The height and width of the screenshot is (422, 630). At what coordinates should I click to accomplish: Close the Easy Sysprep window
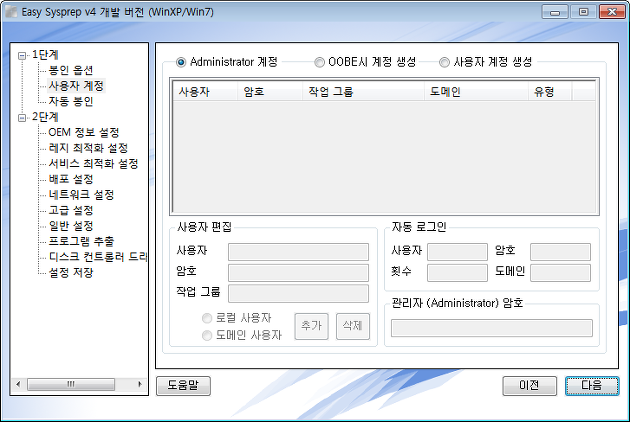pyautogui.click(x=612, y=12)
